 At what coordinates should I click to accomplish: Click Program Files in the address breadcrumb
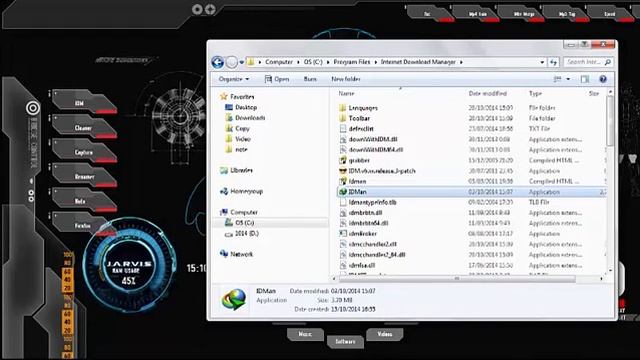(x=351, y=62)
